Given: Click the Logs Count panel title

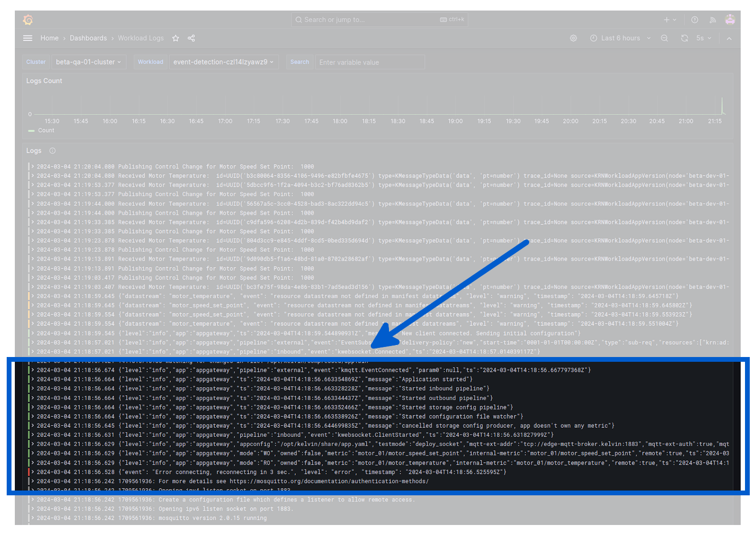Looking at the screenshot, I should [x=44, y=81].
